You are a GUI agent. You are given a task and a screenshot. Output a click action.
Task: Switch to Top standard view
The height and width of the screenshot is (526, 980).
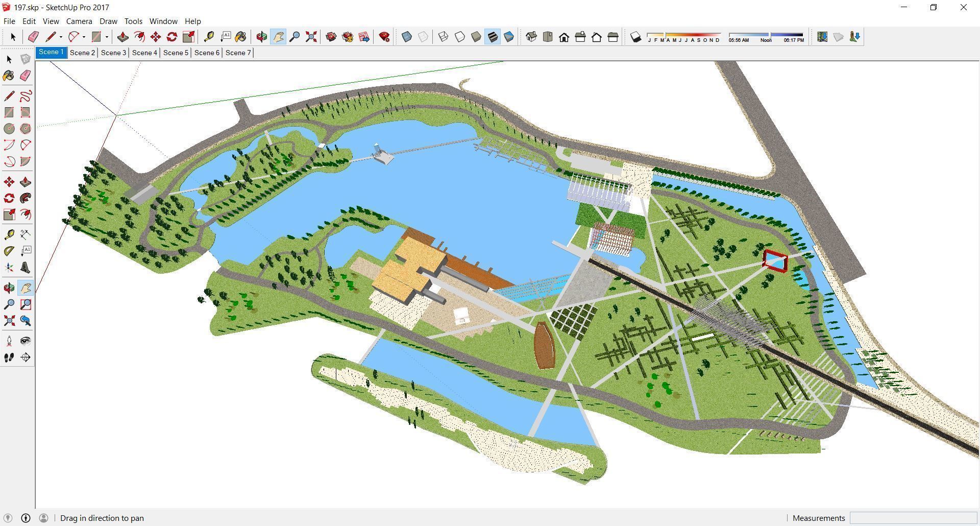[x=548, y=37]
